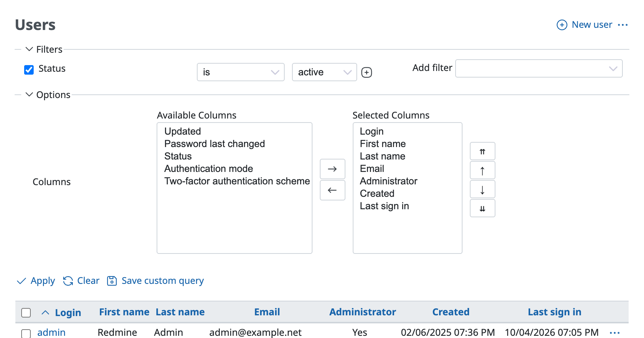Image resolution: width=644 pixels, height=338 pixels.
Task: Move column to selected with right arrow
Action: click(x=332, y=169)
